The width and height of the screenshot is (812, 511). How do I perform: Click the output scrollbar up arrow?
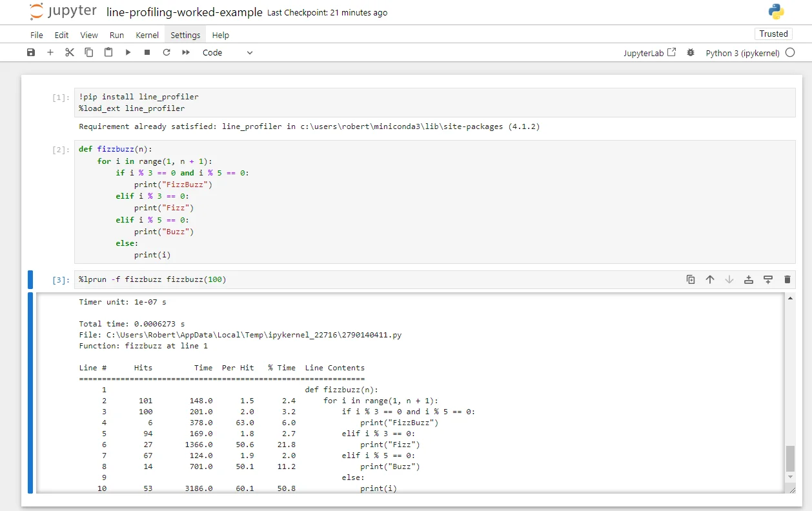click(790, 298)
